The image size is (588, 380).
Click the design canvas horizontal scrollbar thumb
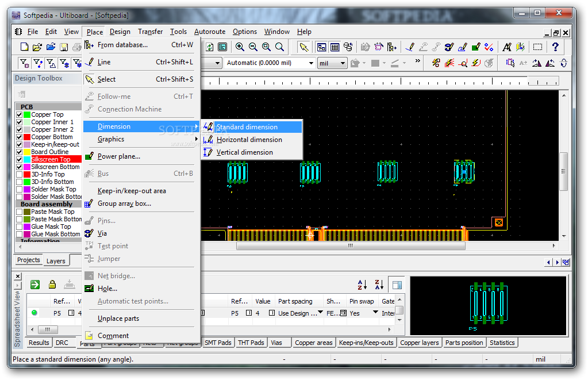click(351, 245)
